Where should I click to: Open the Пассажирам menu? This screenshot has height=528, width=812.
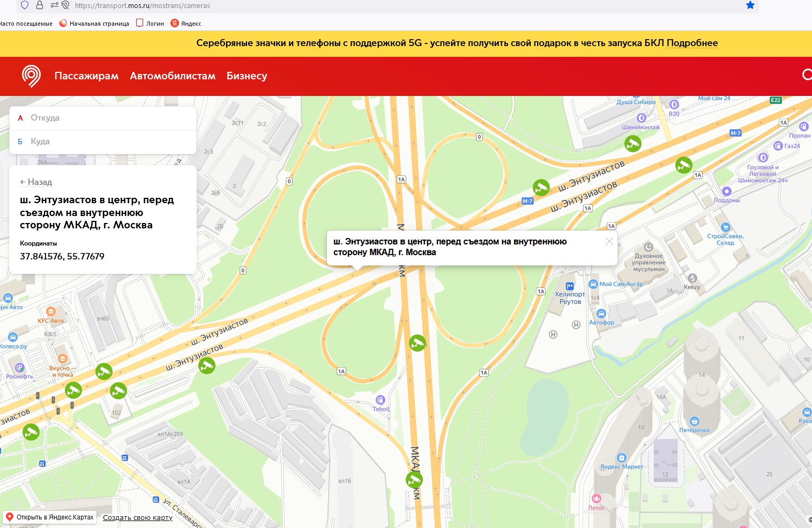[x=86, y=76]
